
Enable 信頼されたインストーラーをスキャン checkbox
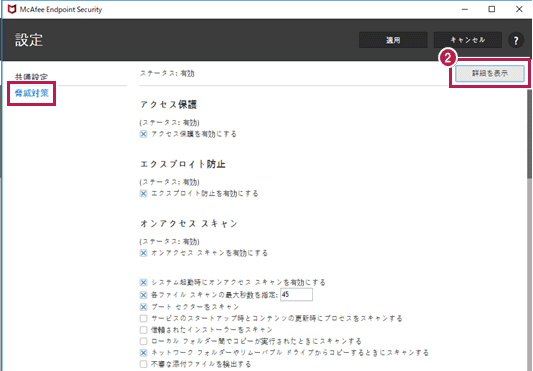click(143, 330)
